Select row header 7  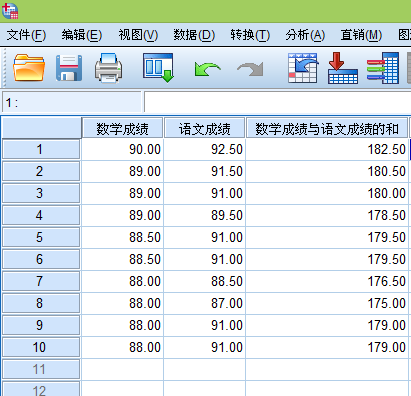pos(41,281)
